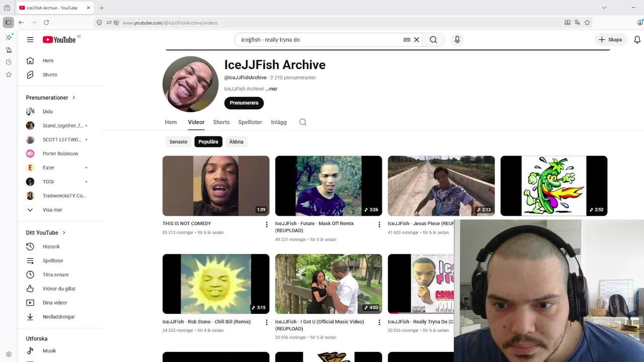Open the shield tracking protection icon
The image size is (644, 362).
tap(99, 23)
